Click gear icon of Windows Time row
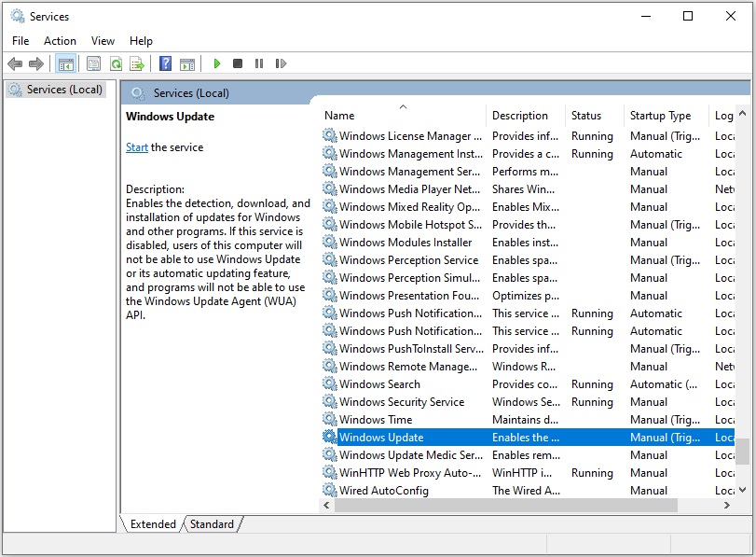This screenshot has width=756, height=557. [x=330, y=419]
